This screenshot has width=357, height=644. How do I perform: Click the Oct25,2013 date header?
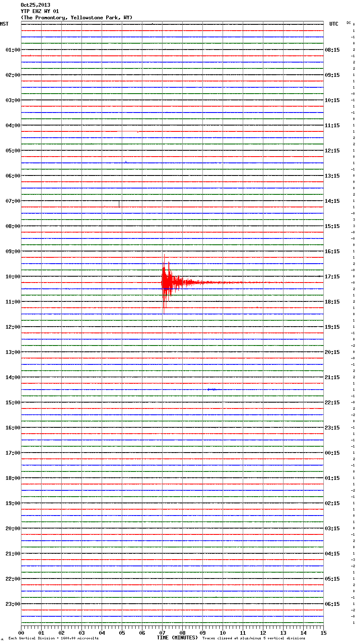click(x=35, y=5)
